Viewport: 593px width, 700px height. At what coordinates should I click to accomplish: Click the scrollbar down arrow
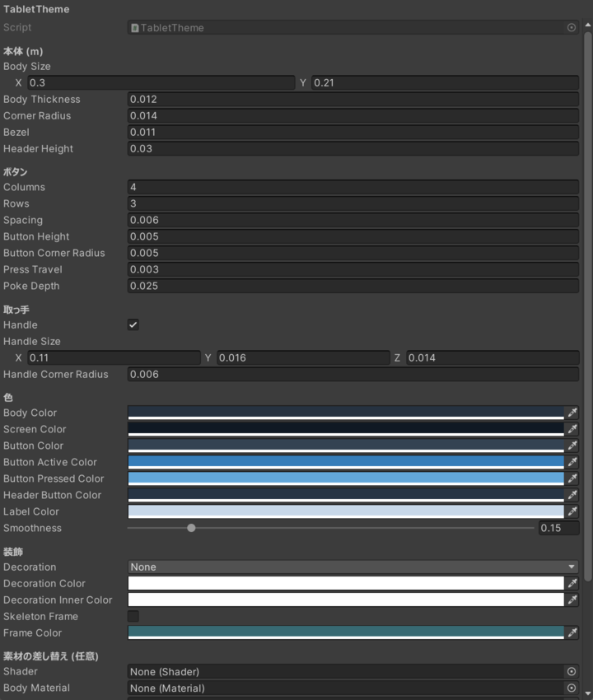point(588,693)
